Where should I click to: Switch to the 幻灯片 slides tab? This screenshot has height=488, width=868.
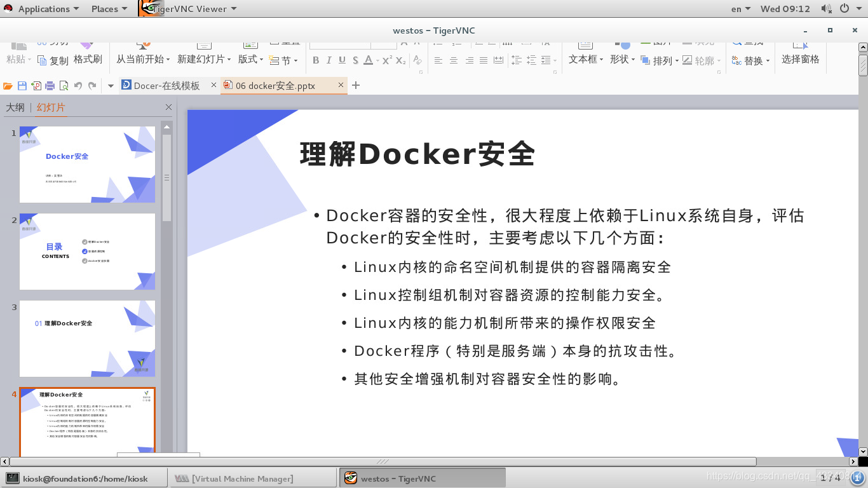(51, 107)
